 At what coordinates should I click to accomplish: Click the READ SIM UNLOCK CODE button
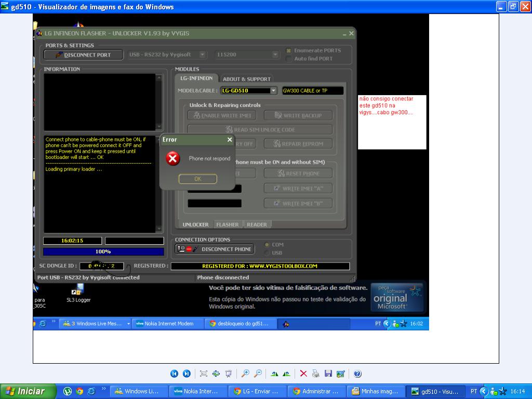pyautogui.click(x=260, y=129)
